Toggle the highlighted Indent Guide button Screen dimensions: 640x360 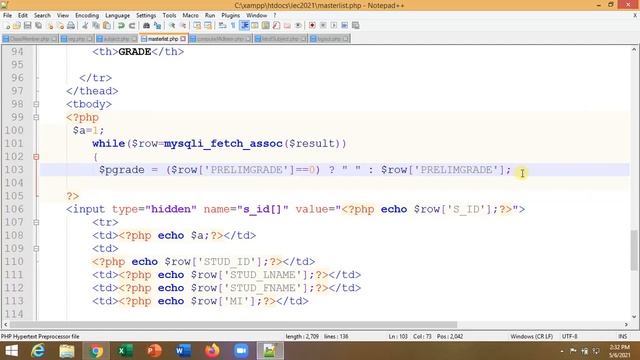(244, 25)
